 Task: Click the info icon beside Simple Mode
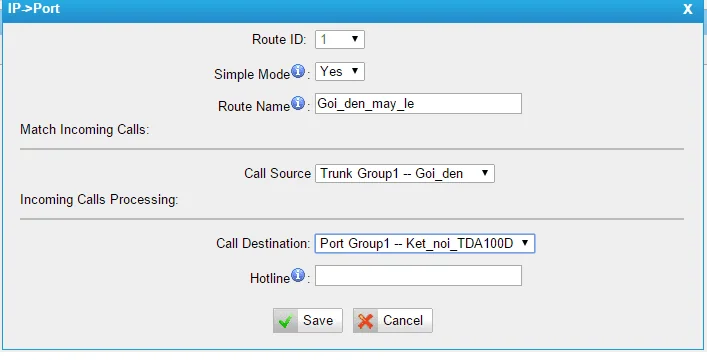pyautogui.click(x=298, y=71)
